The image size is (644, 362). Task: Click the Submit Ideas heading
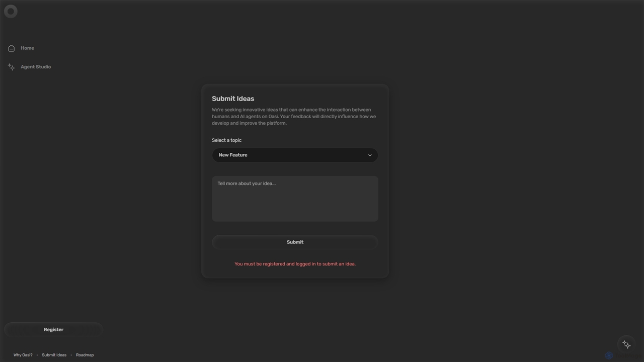coord(233,99)
